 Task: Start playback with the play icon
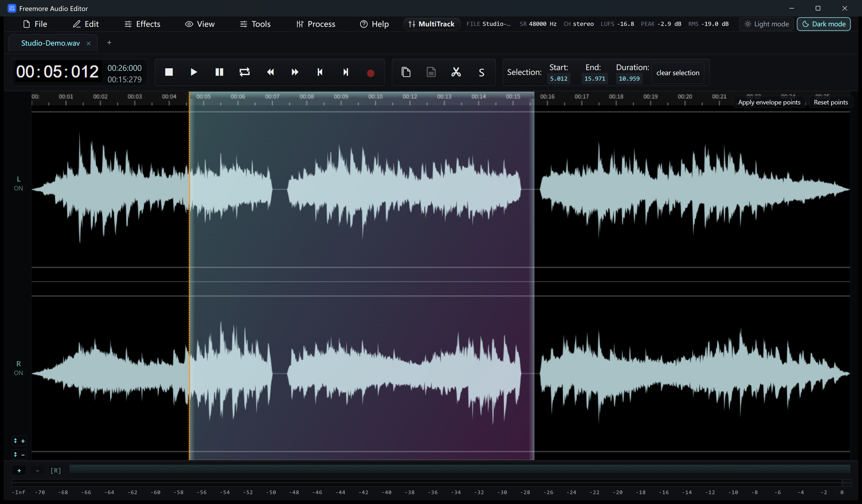click(x=194, y=72)
